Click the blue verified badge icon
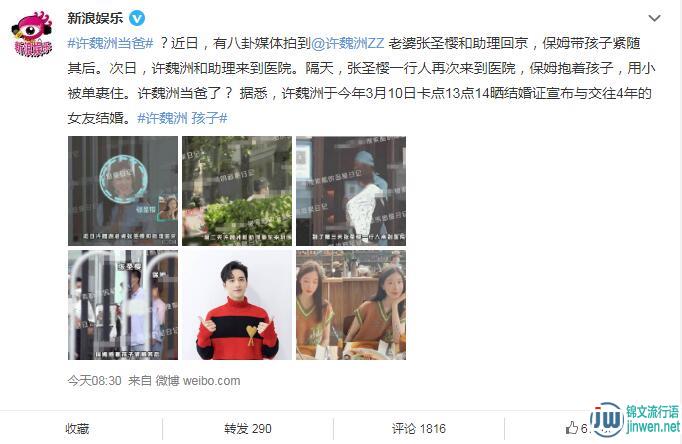Image resolution: width=682 pixels, height=444 pixels. pyautogui.click(x=137, y=19)
